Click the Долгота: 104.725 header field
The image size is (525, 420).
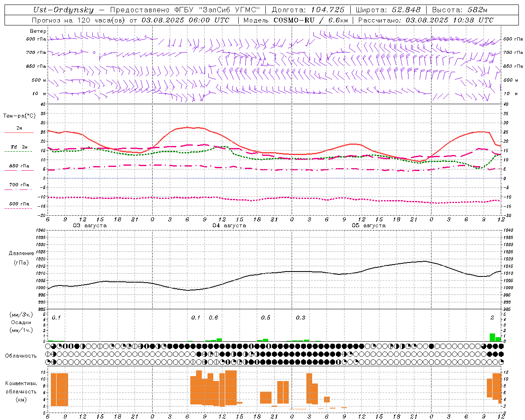tap(308, 10)
